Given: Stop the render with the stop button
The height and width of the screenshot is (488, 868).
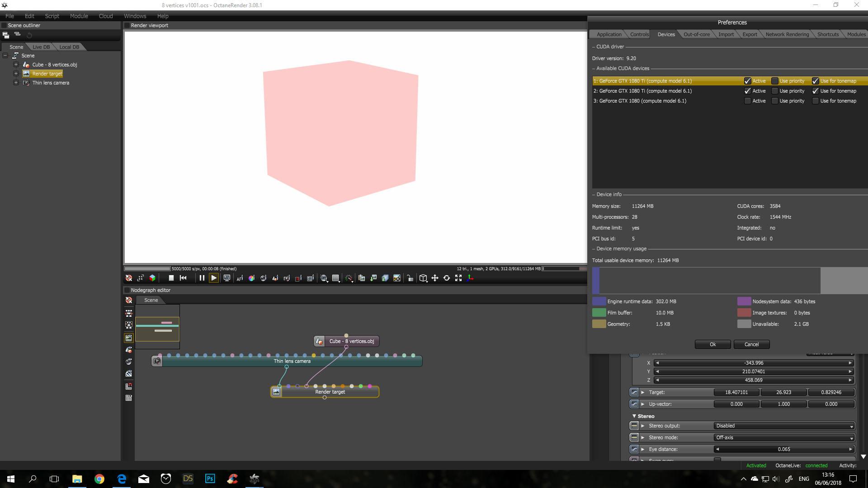Looking at the screenshot, I should (x=171, y=278).
